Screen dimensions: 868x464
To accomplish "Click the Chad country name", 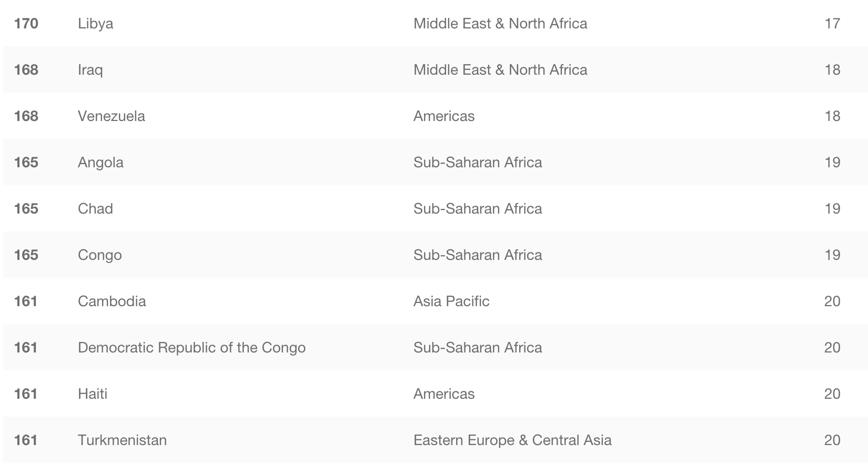I will pos(95,208).
